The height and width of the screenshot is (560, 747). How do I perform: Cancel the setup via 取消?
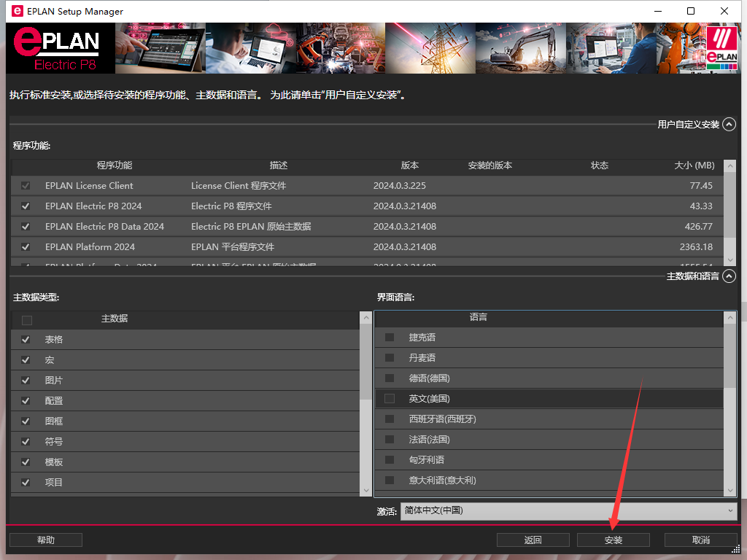(700, 540)
